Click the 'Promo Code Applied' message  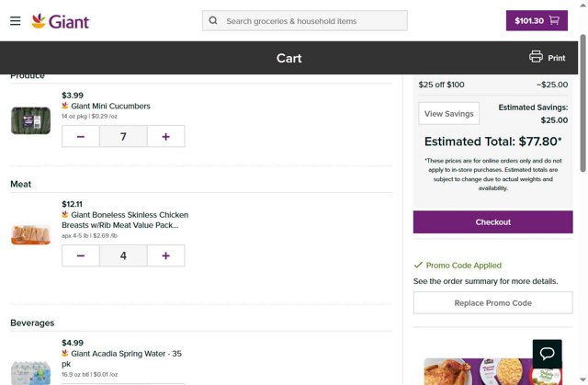(x=463, y=266)
